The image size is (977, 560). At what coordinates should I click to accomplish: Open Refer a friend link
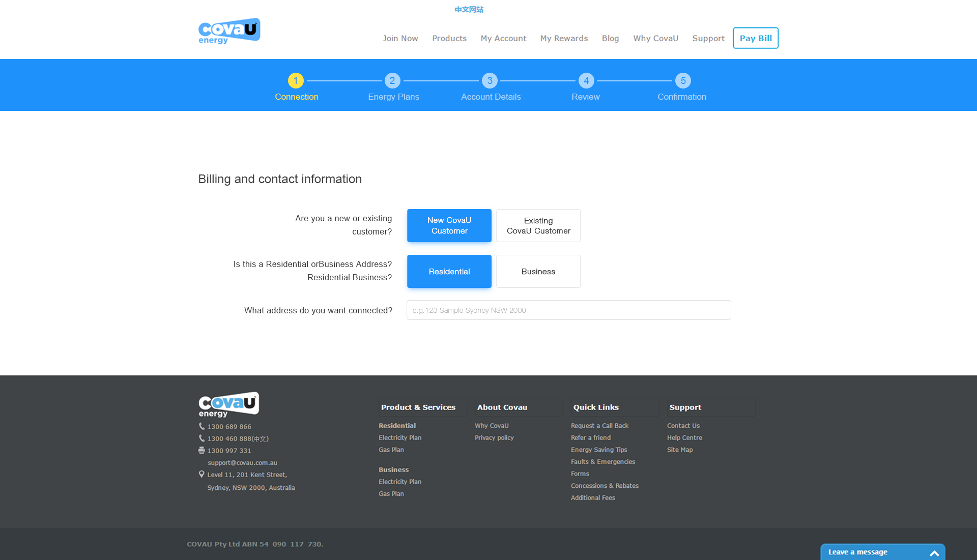pyautogui.click(x=591, y=437)
